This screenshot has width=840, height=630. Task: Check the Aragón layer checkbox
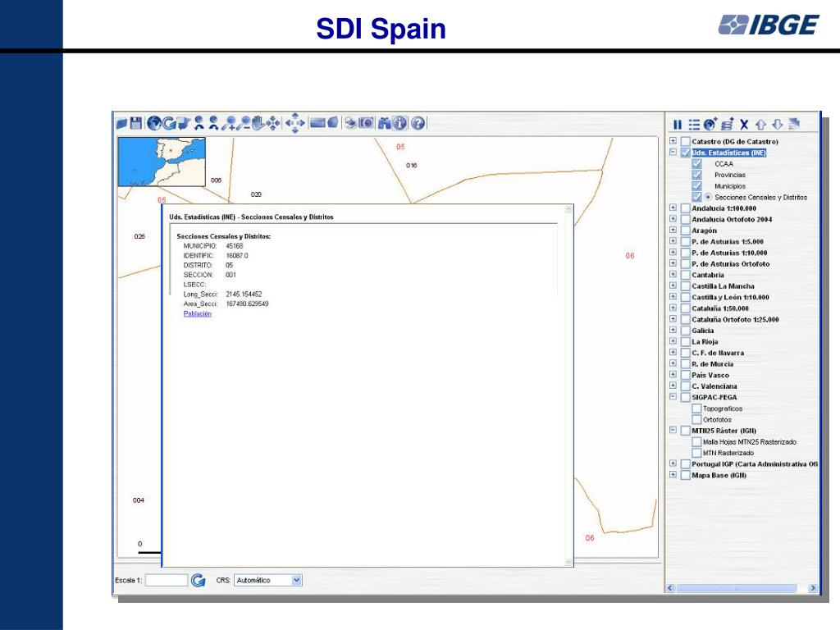pos(685,231)
